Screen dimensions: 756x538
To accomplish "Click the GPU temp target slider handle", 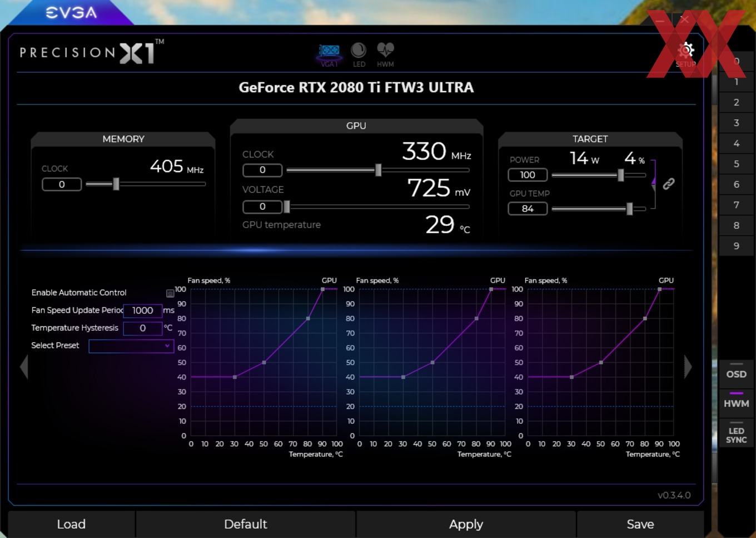I will [630, 209].
